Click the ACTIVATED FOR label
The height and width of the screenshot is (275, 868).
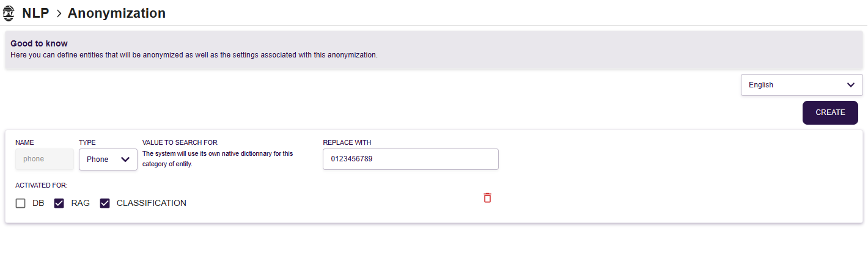click(x=42, y=185)
